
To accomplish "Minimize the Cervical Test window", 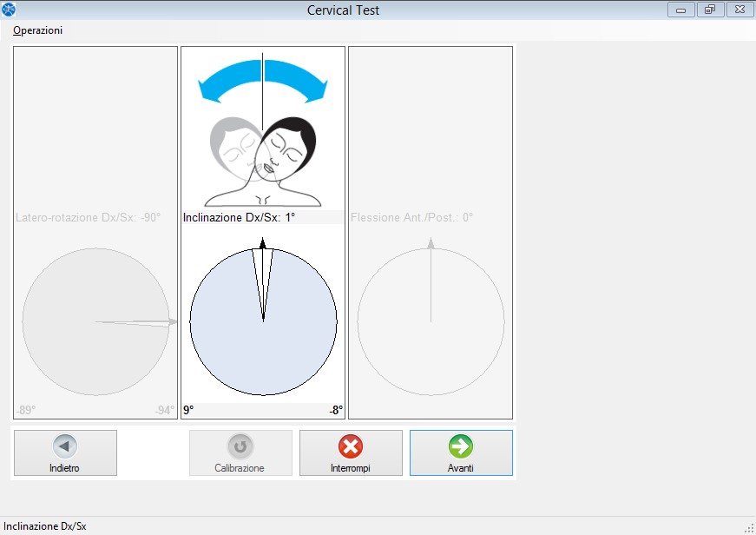I will tap(680, 10).
